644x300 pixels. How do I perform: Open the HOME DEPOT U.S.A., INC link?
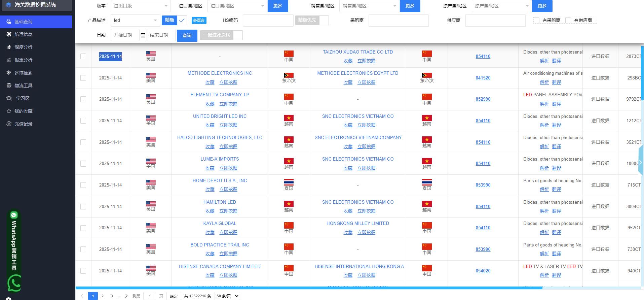point(220,180)
